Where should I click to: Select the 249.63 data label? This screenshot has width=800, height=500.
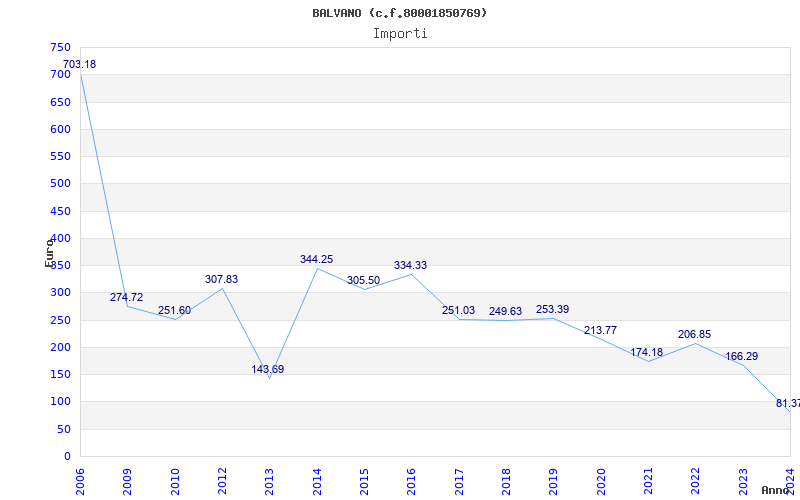[x=506, y=311]
